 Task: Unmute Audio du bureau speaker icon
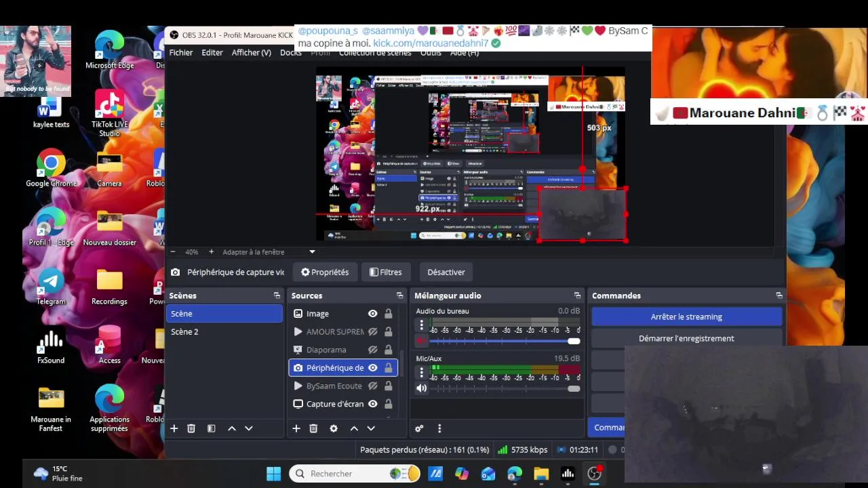coord(422,341)
